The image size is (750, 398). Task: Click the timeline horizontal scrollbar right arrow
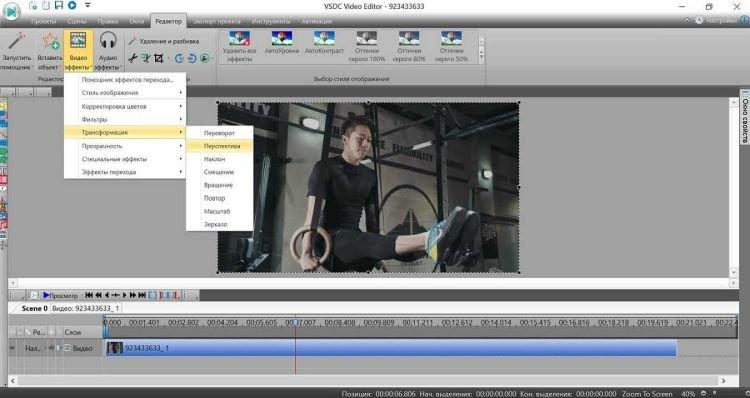pyautogui.click(x=723, y=381)
